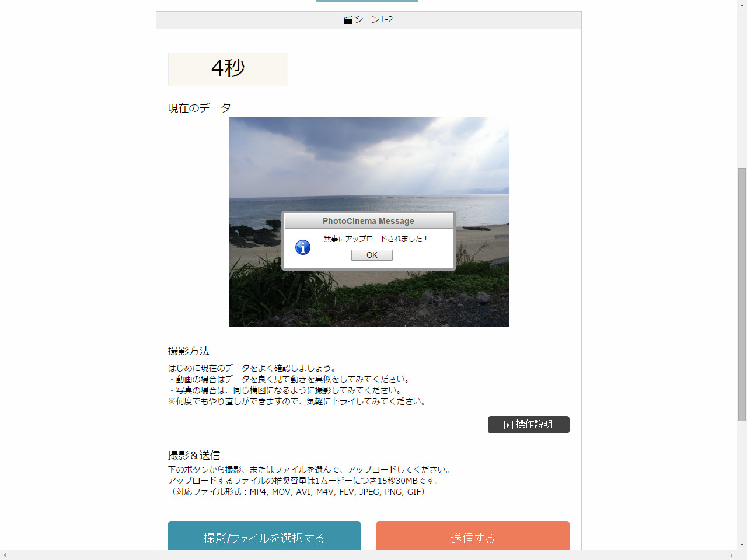Open the 操作説明 explanation video

click(528, 425)
